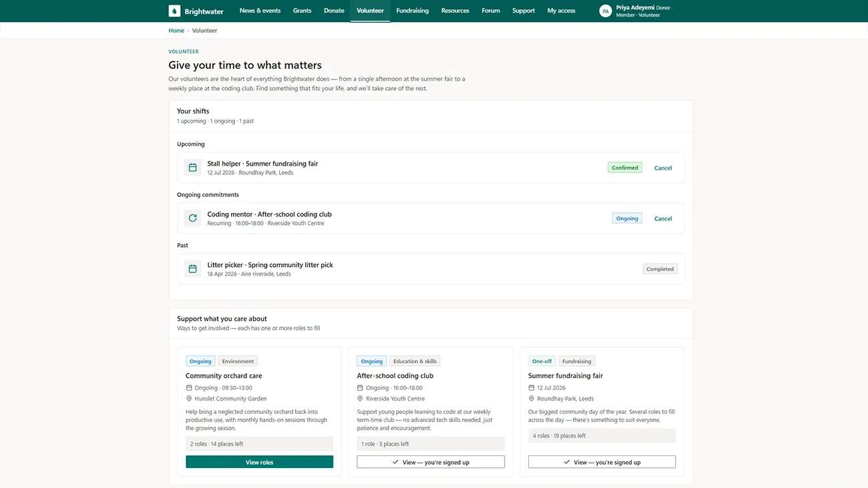Open the Donate page
868x488 pixels.
pos(334,11)
